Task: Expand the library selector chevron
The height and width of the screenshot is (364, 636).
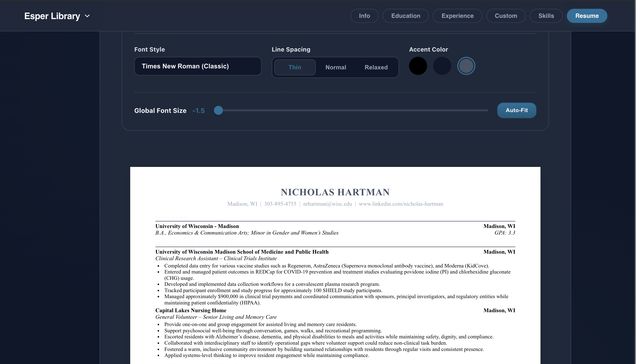Action: point(87,16)
